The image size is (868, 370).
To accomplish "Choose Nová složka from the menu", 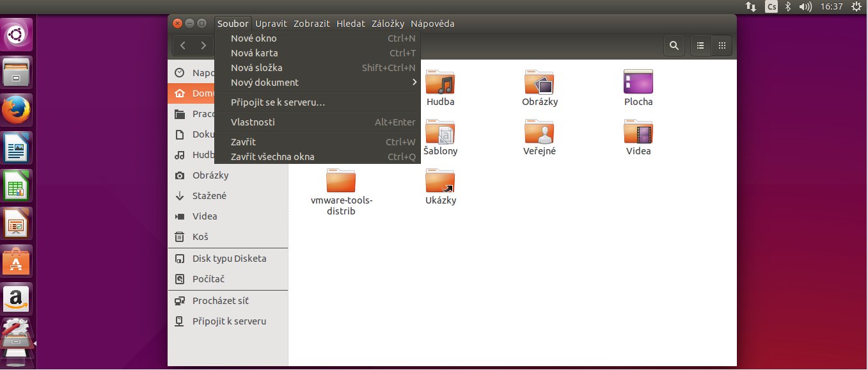I will [x=256, y=68].
